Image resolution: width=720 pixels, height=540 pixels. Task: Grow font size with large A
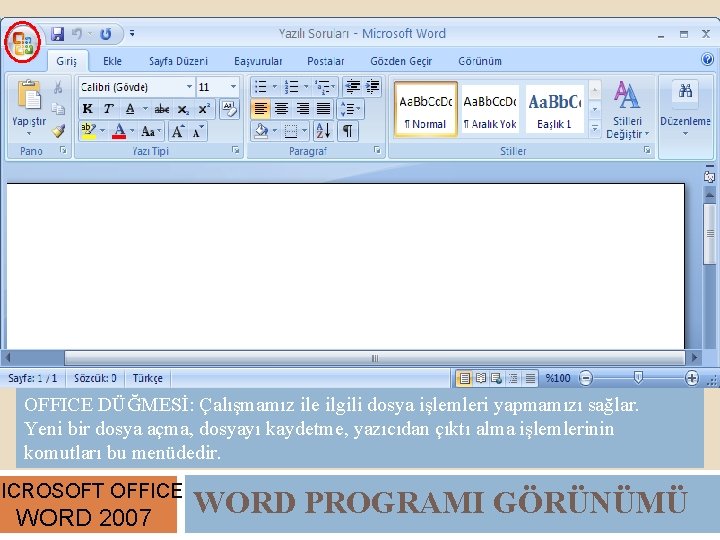pyautogui.click(x=178, y=132)
